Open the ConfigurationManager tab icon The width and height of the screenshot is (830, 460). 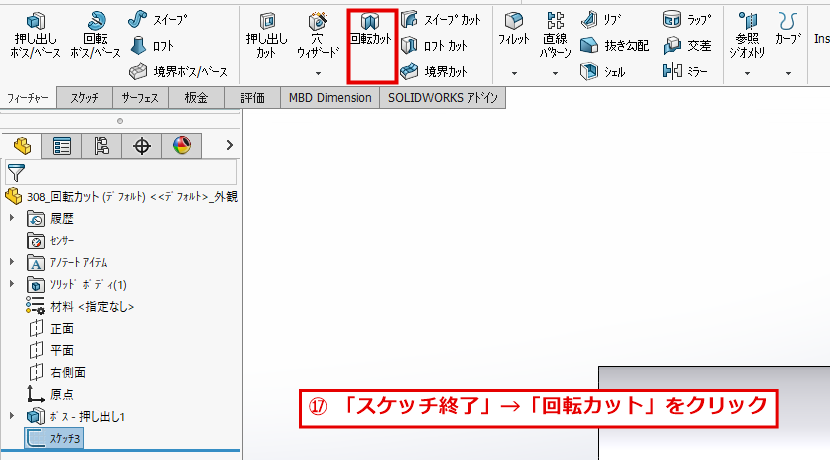101,146
